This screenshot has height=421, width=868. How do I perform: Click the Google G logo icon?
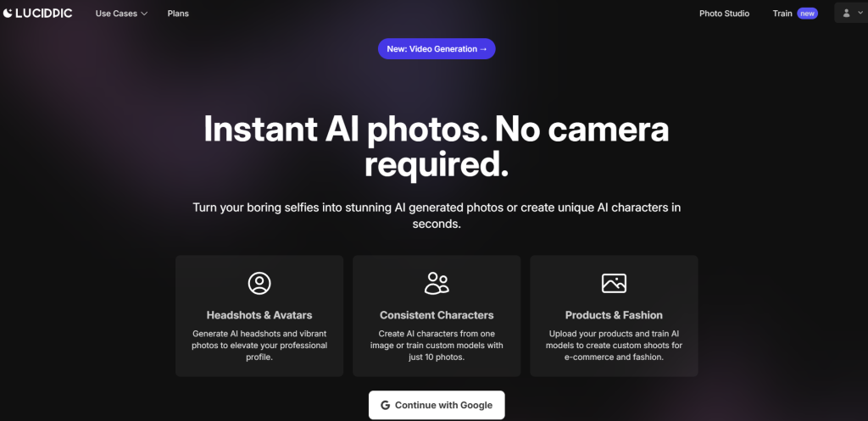click(x=385, y=406)
